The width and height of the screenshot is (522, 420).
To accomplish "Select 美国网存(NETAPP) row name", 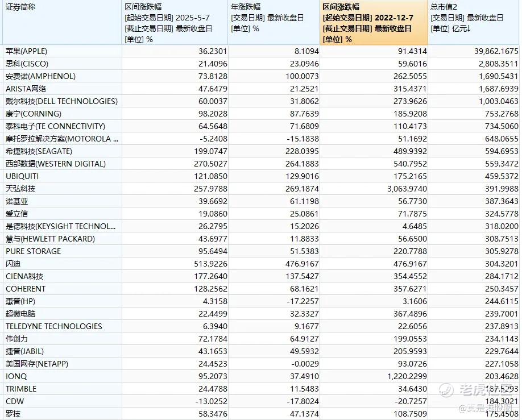I will click(x=37, y=364).
